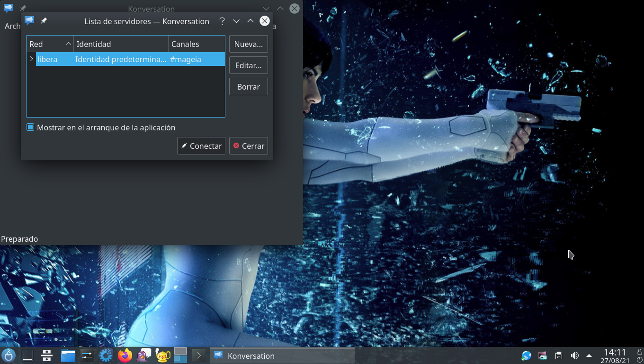This screenshot has width=644, height=364.
Task: Open the Mageia application launcher menu
Action: [9, 355]
